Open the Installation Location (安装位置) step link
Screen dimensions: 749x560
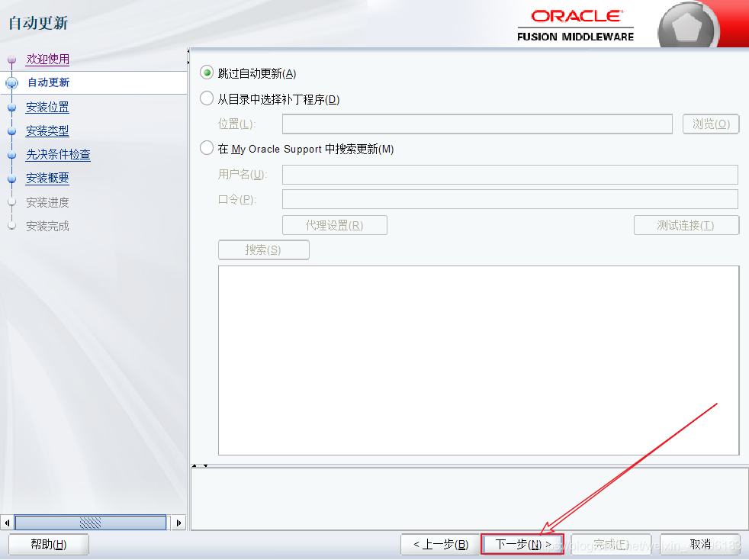47,107
